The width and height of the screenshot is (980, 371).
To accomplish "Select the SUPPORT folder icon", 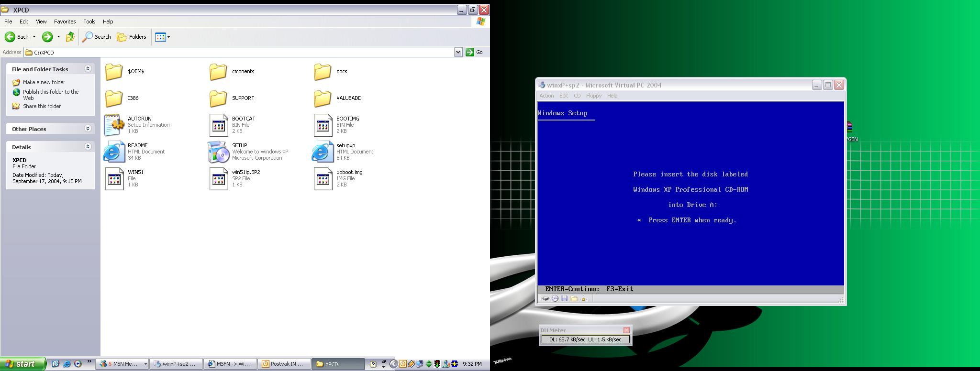I will (218, 98).
